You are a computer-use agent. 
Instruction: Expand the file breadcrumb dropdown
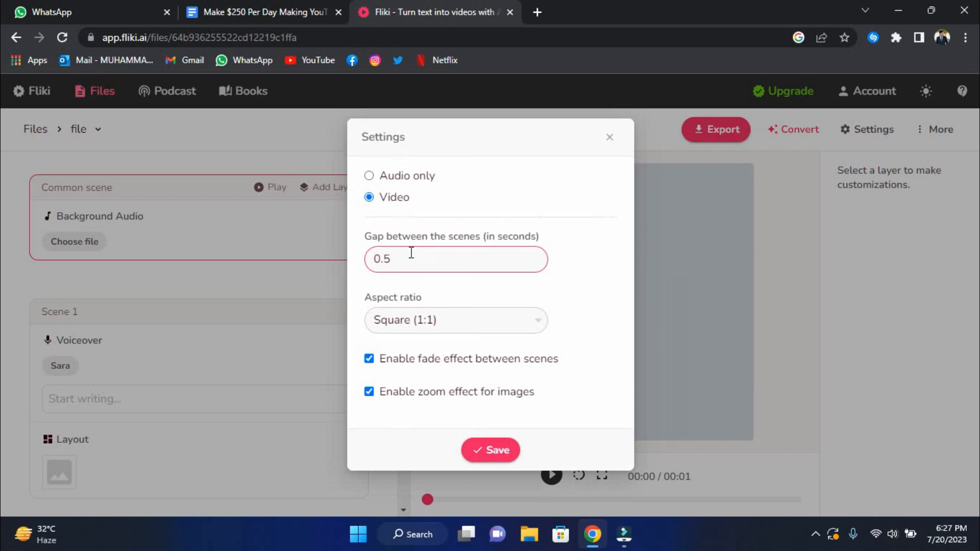(x=97, y=129)
